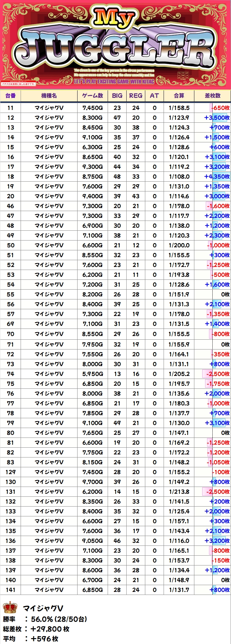Select machine number 136 in the 台番 column
Viewport: 231px width, 644px height.
(x=10, y=541)
